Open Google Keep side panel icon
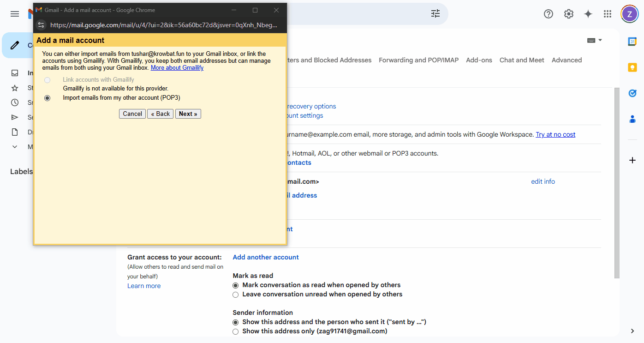 (x=632, y=67)
